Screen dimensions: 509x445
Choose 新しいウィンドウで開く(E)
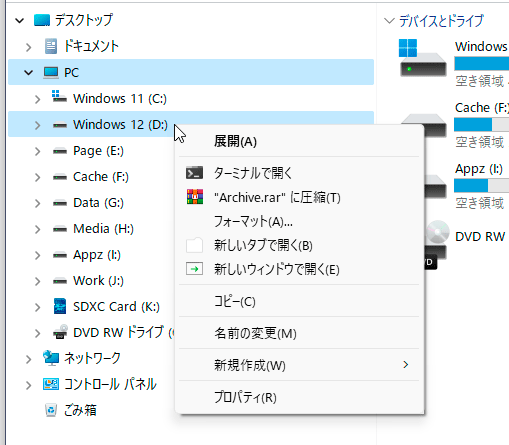(299, 269)
